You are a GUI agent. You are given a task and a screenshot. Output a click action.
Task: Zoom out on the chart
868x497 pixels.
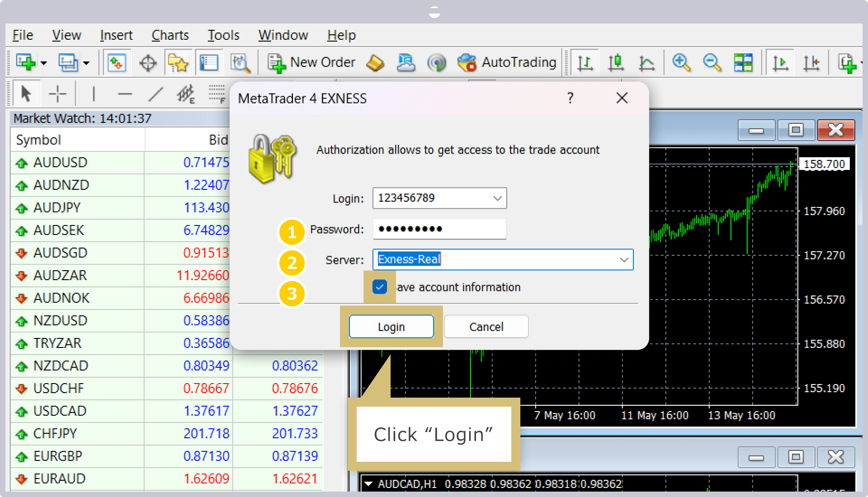click(712, 63)
